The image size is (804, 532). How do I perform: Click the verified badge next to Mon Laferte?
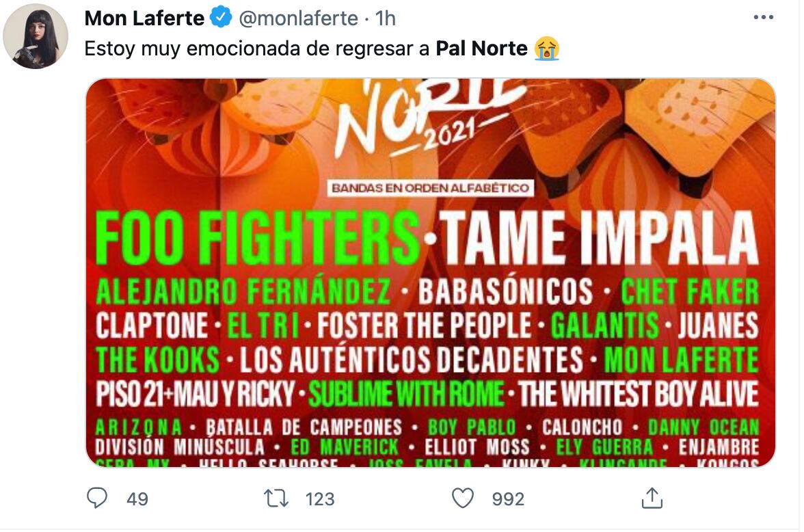tap(219, 16)
